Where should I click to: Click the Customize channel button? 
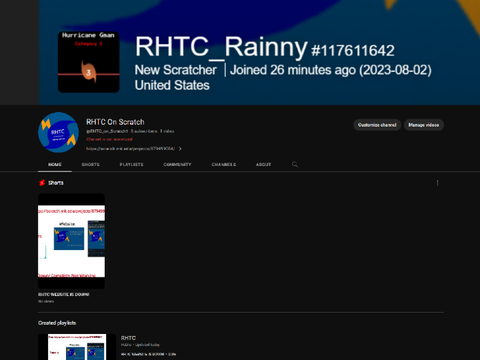[377, 125]
